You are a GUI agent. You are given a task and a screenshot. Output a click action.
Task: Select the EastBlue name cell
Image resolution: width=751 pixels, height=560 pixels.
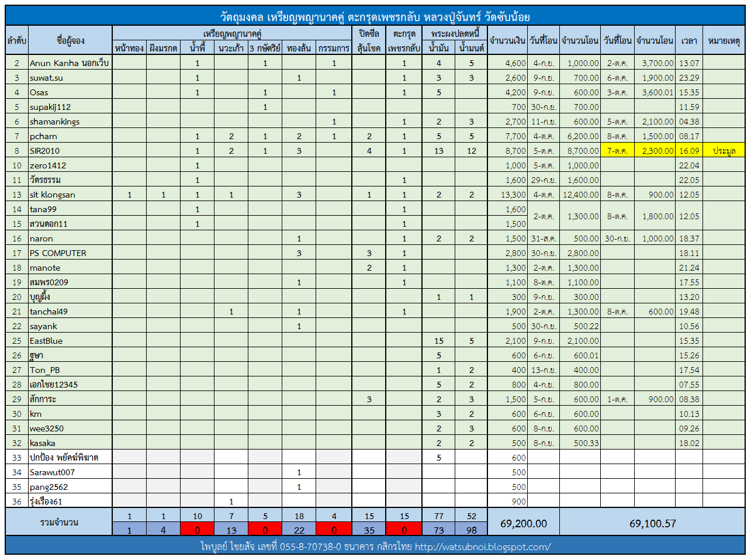point(70,341)
